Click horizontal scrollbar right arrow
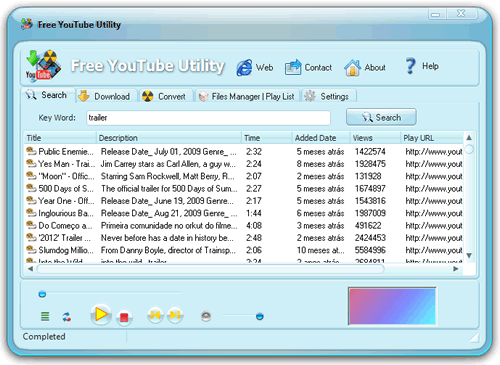Viewport: 500px width, 365px height. point(456,269)
